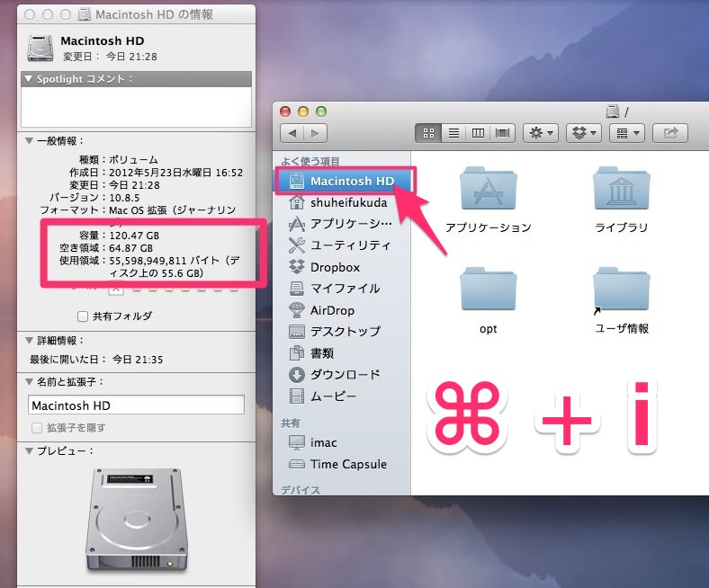Viewport: 709px width, 588px height.
Task: Click the Share toolbar button
Action: point(670,133)
